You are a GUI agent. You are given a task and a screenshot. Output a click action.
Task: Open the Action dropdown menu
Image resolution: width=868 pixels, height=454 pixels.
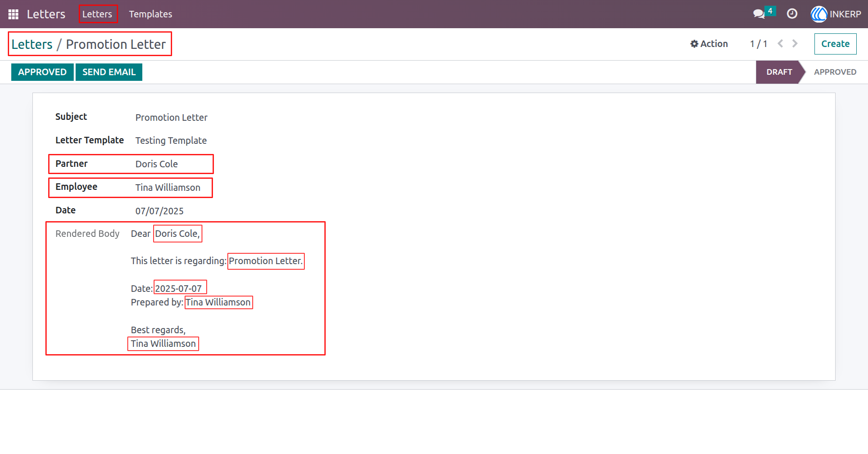709,44
